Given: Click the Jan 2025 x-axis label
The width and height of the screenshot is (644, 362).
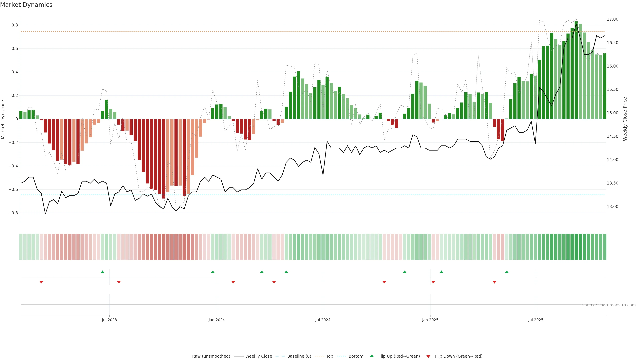Looking at the screenshot, I should click(430, 320).
